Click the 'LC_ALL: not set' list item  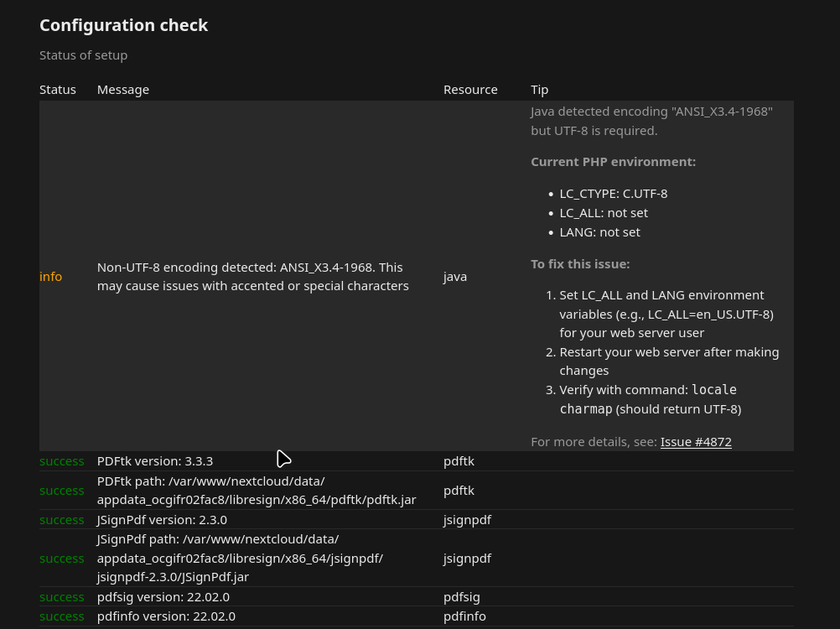[x=604, y=213]
